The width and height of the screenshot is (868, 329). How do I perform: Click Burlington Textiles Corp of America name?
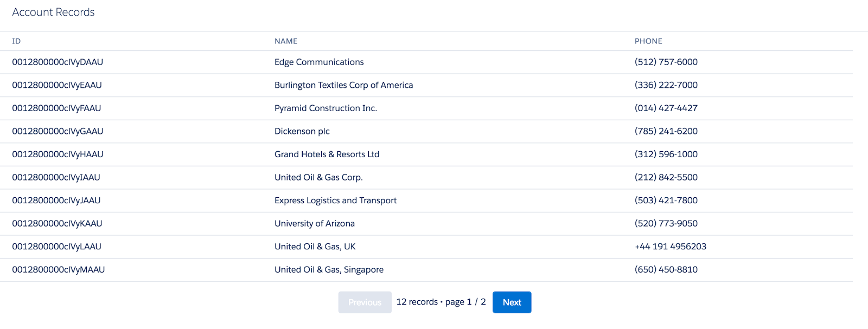point(343,85)
